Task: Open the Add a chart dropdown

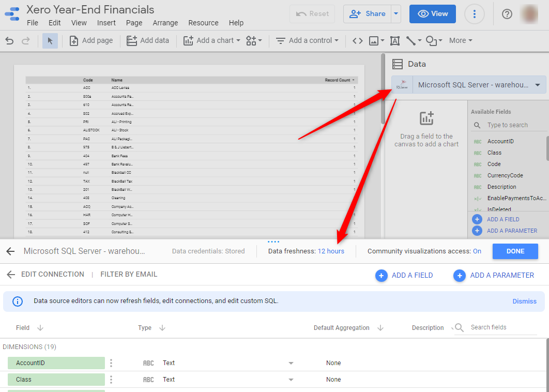Action: 212,40
